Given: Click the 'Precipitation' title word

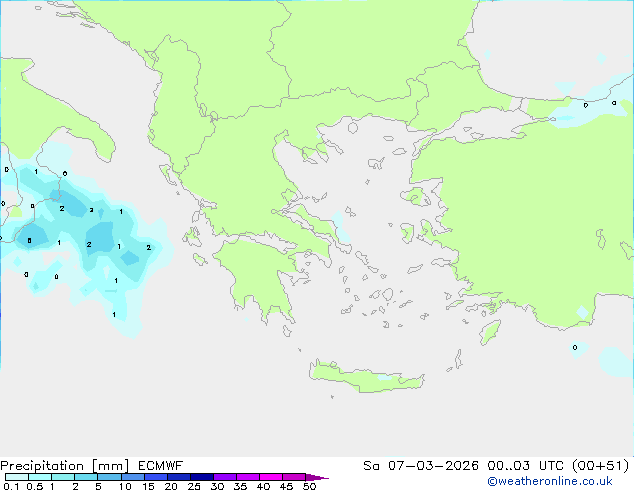Looking at the screenshot, I should [42, 466].
